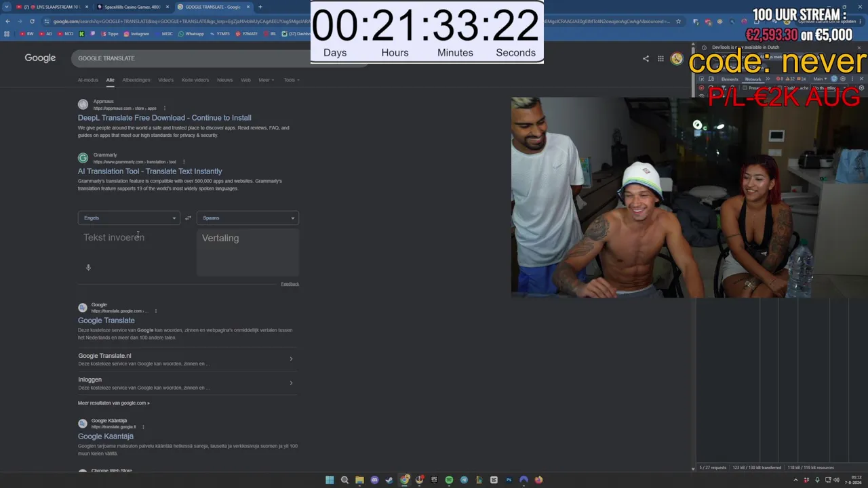Open the Kick bookmark icon
Screen dimensions: 868x488
point(81,34)
